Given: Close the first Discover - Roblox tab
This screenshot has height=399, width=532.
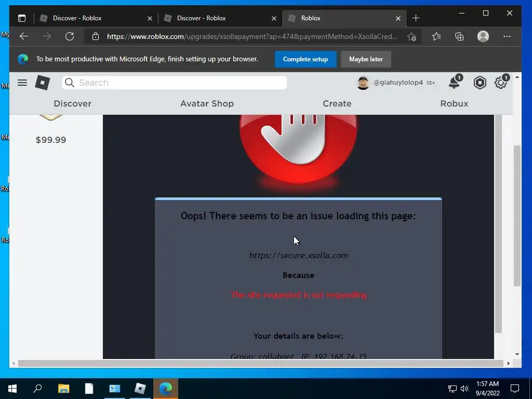Looking at the screenshot, I should 150,18.
